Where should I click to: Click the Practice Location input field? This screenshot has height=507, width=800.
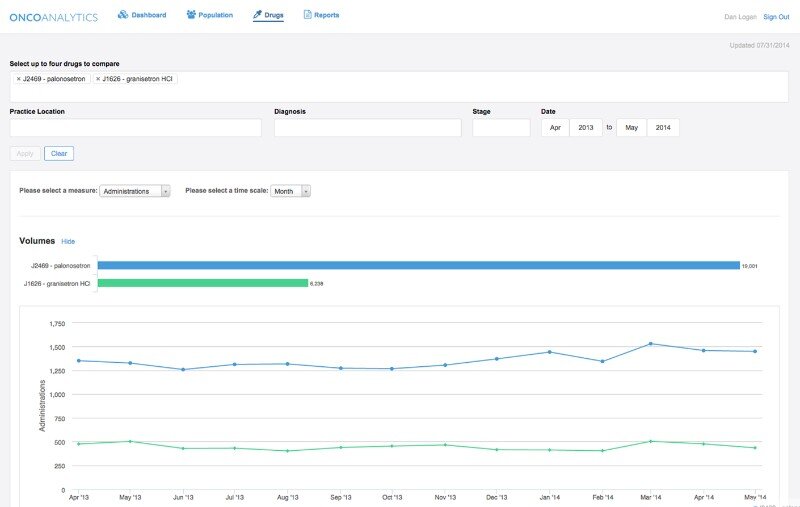coord(135,128)
